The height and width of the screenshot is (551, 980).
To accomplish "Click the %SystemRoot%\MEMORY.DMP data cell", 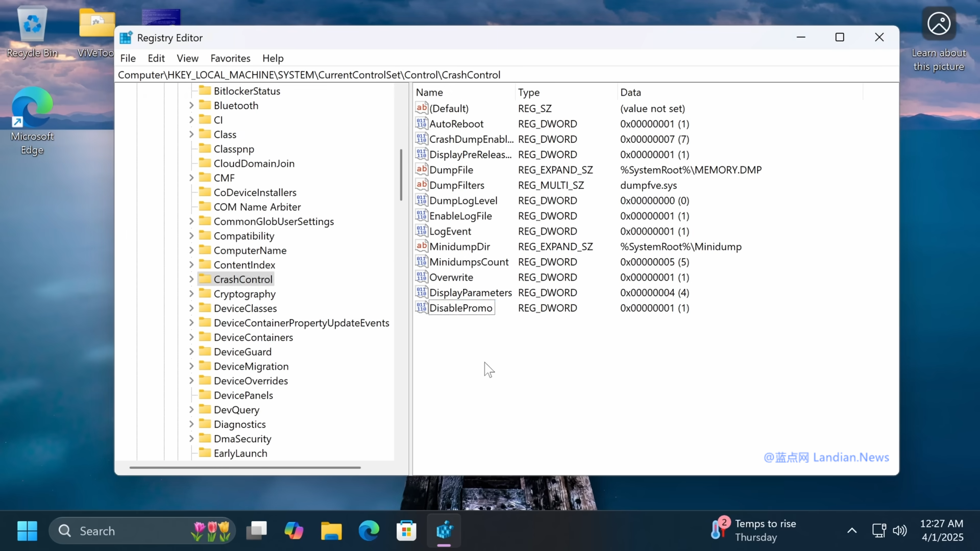I will [691, 170].
